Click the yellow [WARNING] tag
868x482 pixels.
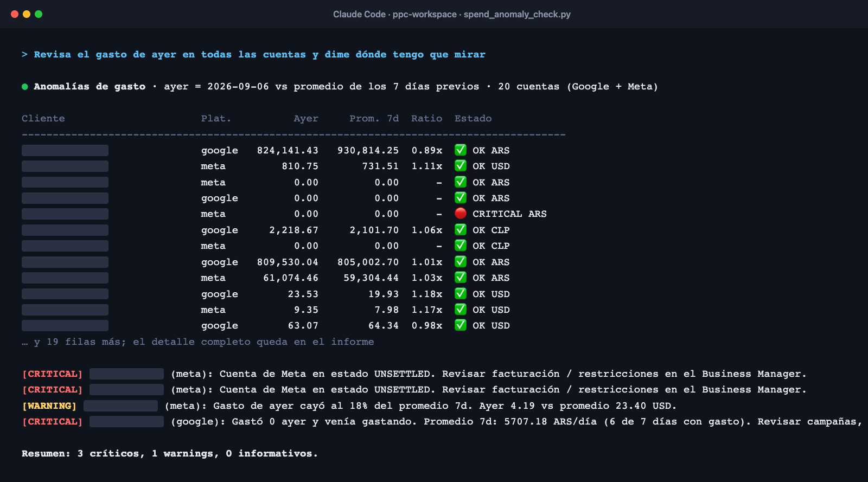point(49,406)
